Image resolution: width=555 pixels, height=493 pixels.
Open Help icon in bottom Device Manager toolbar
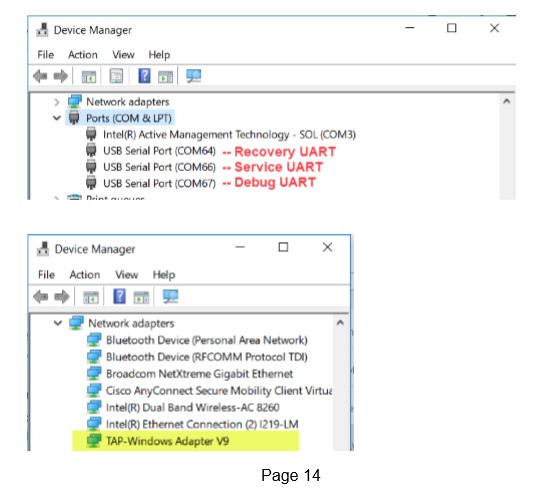tap(119, 296)
